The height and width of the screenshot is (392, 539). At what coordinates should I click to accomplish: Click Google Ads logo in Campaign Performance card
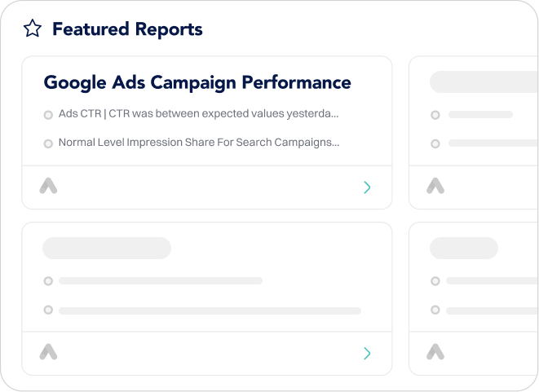pos(48,186)
